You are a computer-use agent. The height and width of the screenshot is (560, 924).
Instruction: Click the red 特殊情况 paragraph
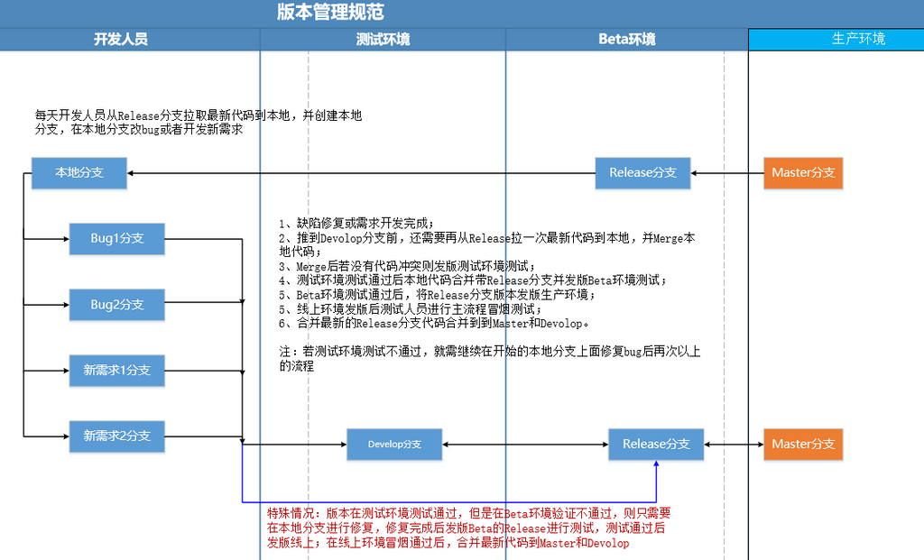469,528
